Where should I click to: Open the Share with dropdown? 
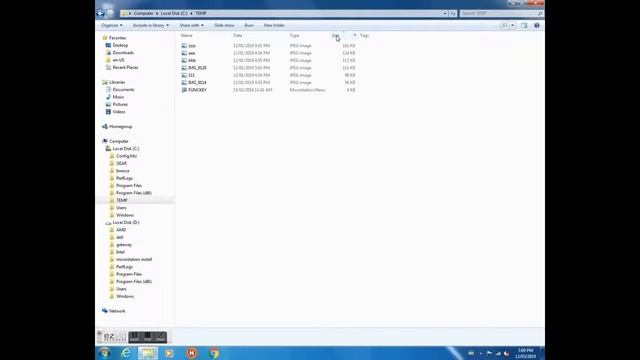click(191, 25)
